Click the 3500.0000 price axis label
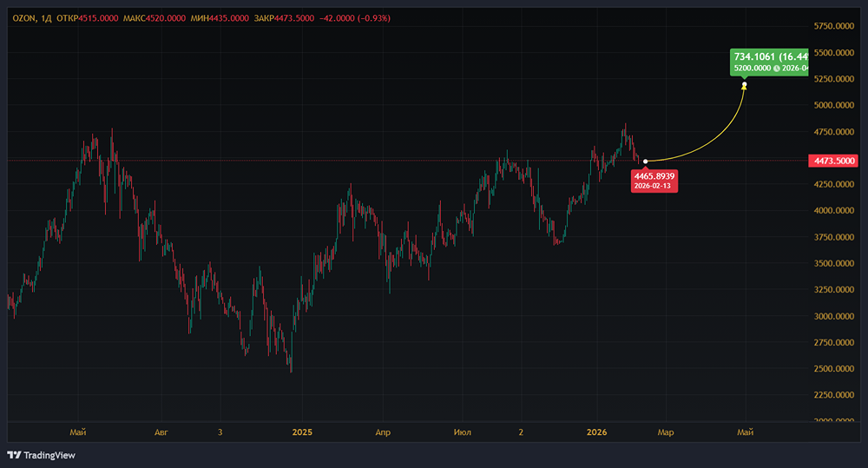 tap(833, 264)
